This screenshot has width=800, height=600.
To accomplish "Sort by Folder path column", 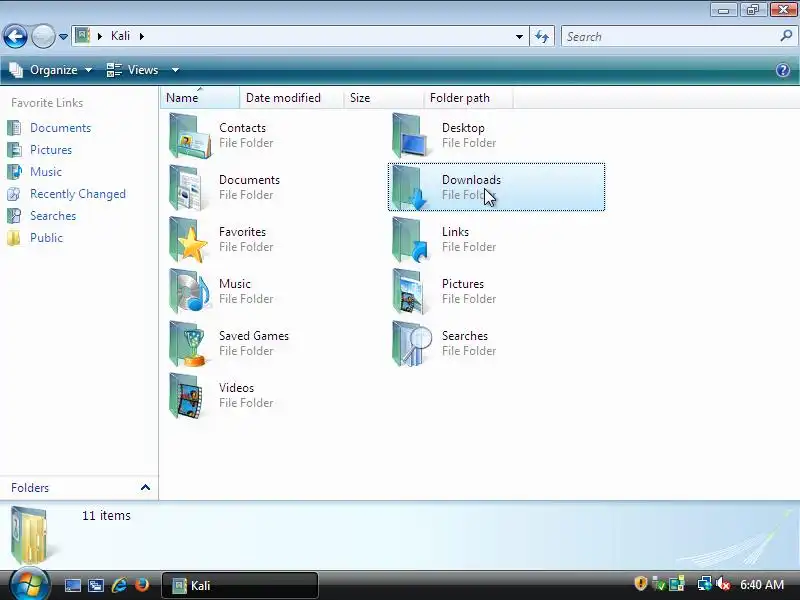I will [x=468, y=97].
